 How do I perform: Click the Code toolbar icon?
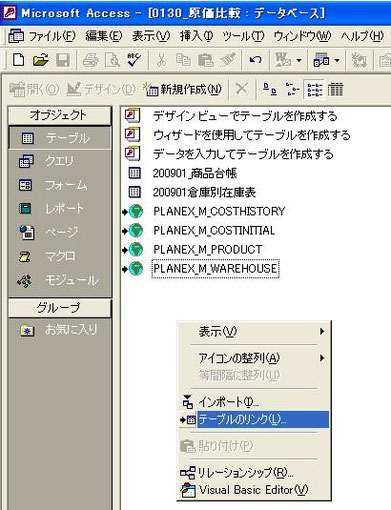359,60
